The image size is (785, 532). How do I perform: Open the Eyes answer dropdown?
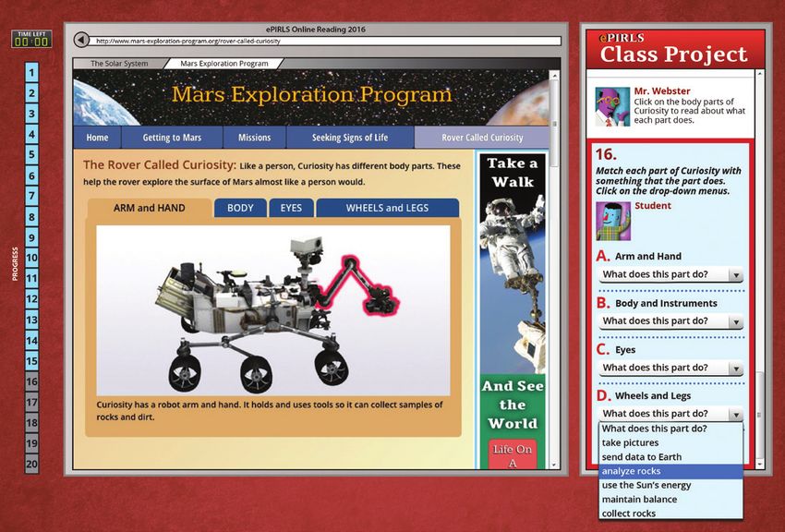point(670,368)
